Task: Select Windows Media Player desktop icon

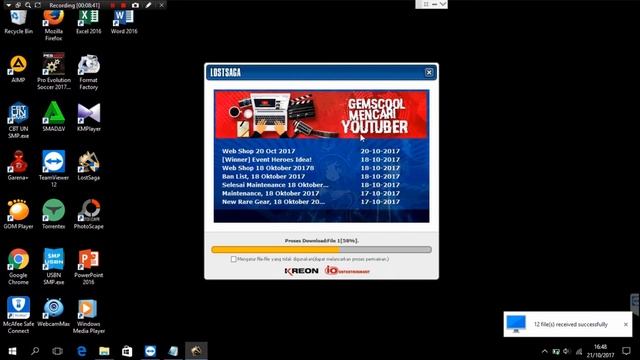Action: [x=89, y=316]
